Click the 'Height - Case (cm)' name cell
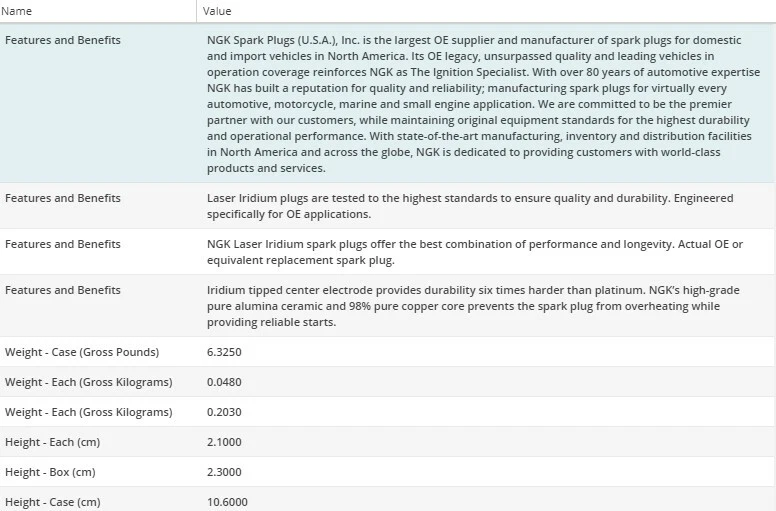Screen dimensions: 776x511 coord(52,502)
